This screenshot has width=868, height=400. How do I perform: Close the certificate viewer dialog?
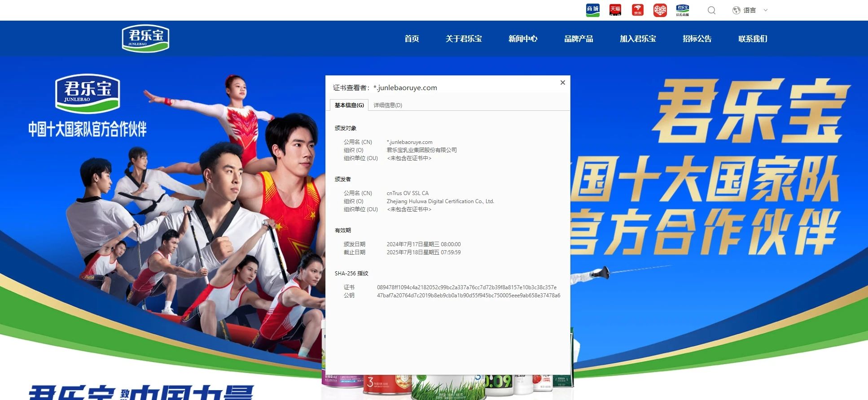pyautogui.click(x=563, y=83)
